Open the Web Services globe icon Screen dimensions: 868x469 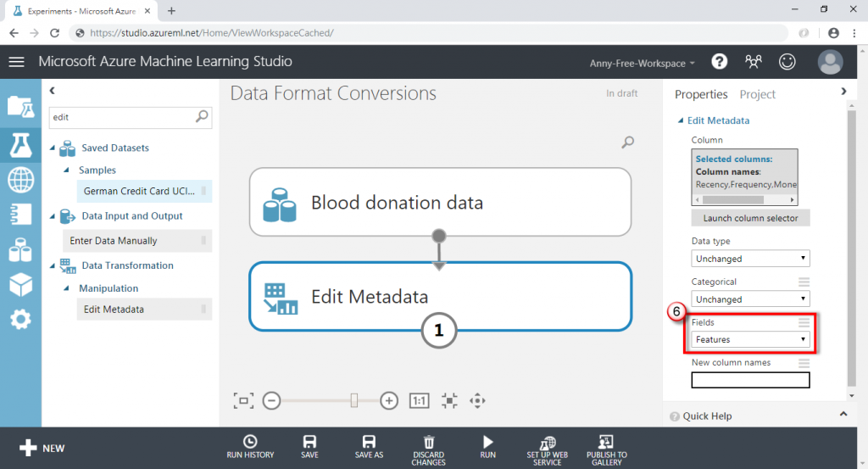coord(20,180)
